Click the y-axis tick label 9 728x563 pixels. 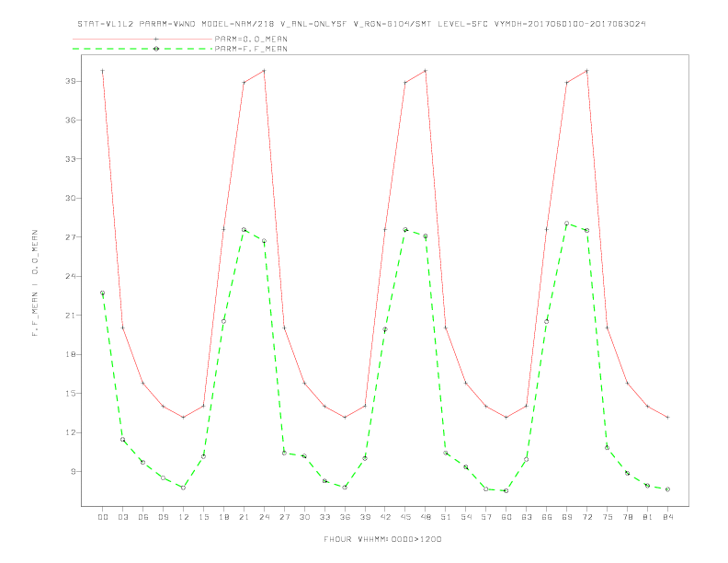(x=74, y=472)
